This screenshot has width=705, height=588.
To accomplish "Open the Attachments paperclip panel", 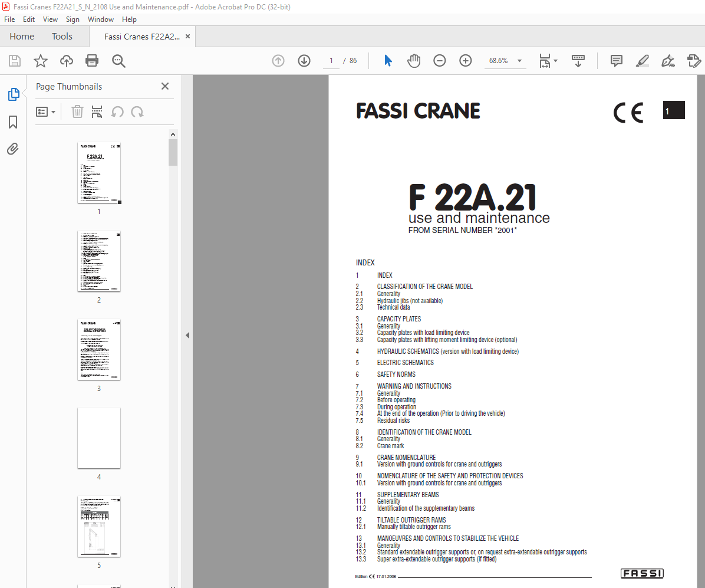I will [13, 149].
